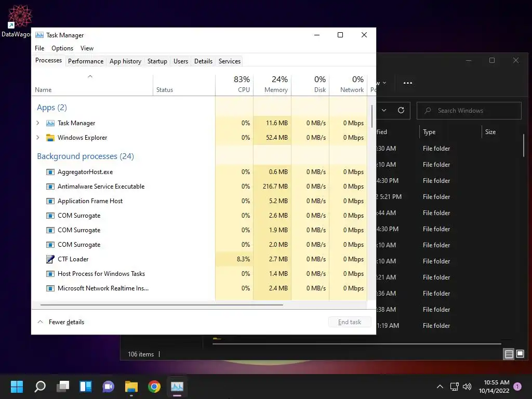Click the 216.7 MB memory cell
The width and height of the screenshot is (532, 399).
(x=272, y=187)
